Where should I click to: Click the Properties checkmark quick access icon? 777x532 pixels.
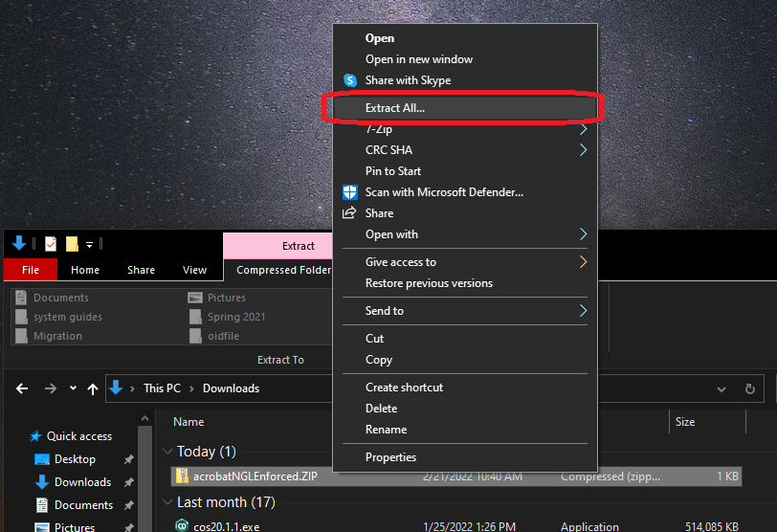(51, 244)
